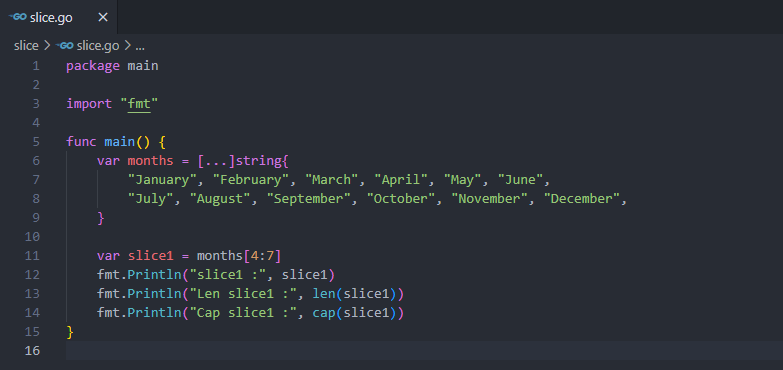Open the slice.go breadcrumb item
The height and width of the screenshot is (370, 783).
click(x=98, y=46)
